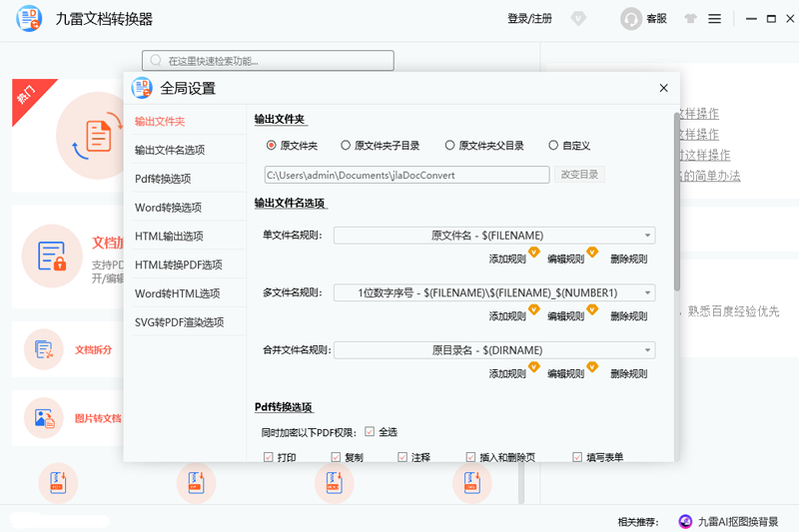Image resolution: width=799 pixels, height=532 pixels.
Task: Open the 多文件名规则 dropdown
Action: (x=494, y=292)
